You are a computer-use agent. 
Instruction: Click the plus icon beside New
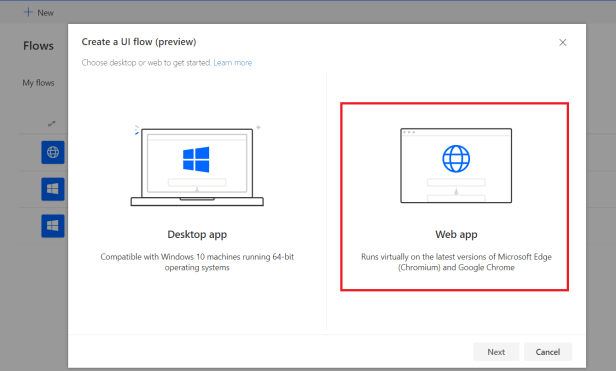[x=28, y=12]
